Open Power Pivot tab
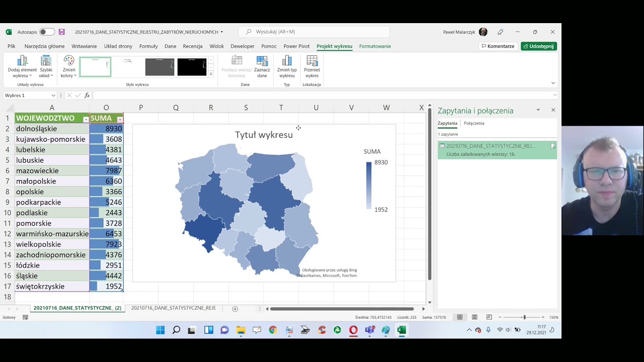 click(296, 46)
